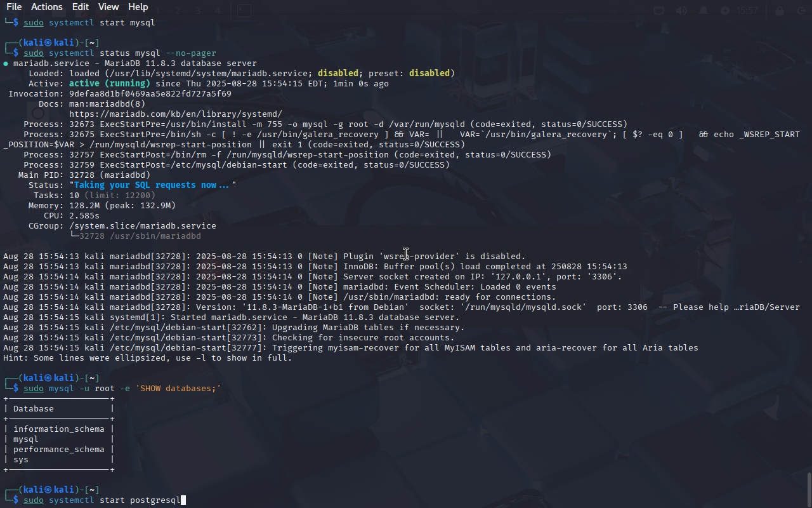Screen dimensions: 812x508
Task: Click the 'Process: 32673 ExecStartPre=/usr/bin/install' line
Action: point(325,124)
